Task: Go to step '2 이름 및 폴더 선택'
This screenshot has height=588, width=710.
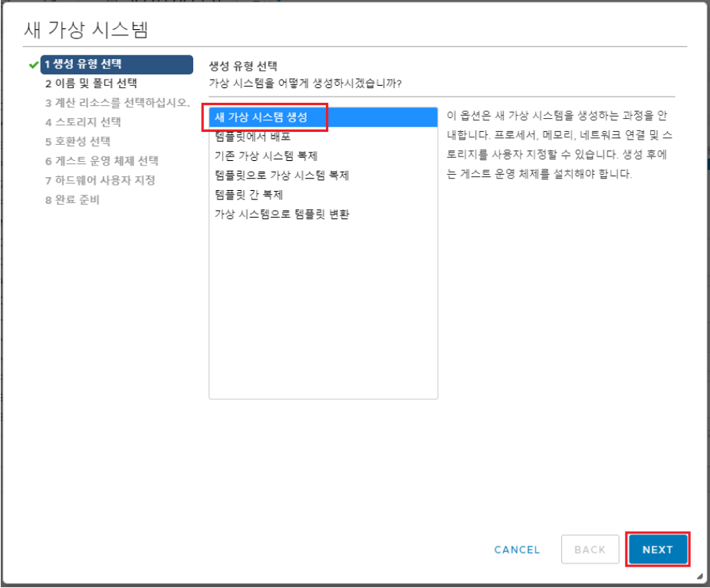Action: 91,84
